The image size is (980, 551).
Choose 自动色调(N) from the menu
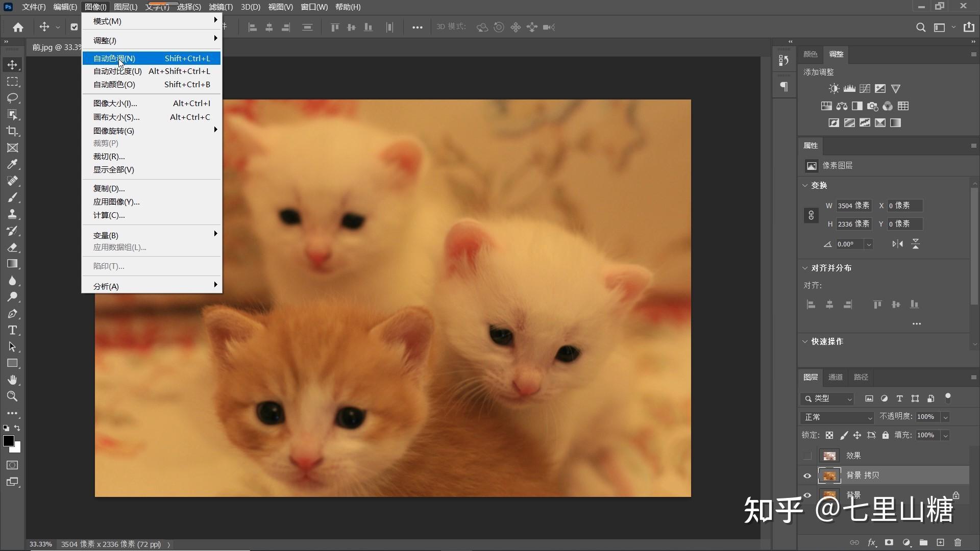(x=152, y=58)
